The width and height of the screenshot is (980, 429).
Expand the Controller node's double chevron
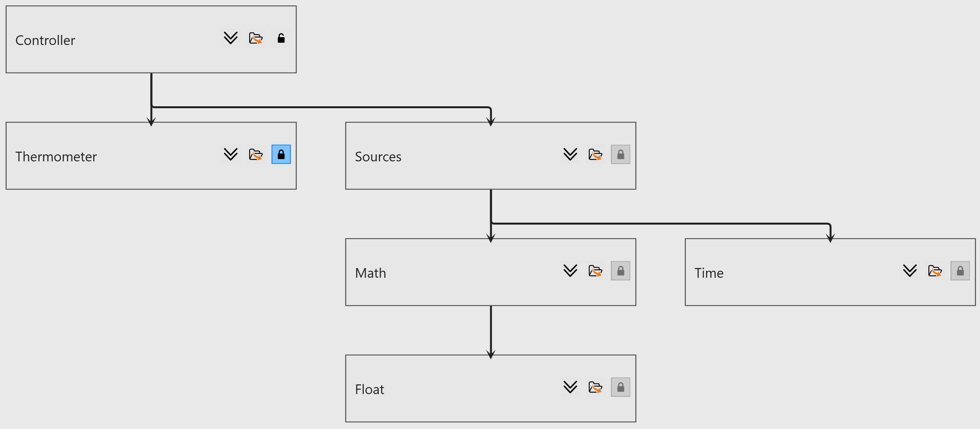[x=231, y=38]
